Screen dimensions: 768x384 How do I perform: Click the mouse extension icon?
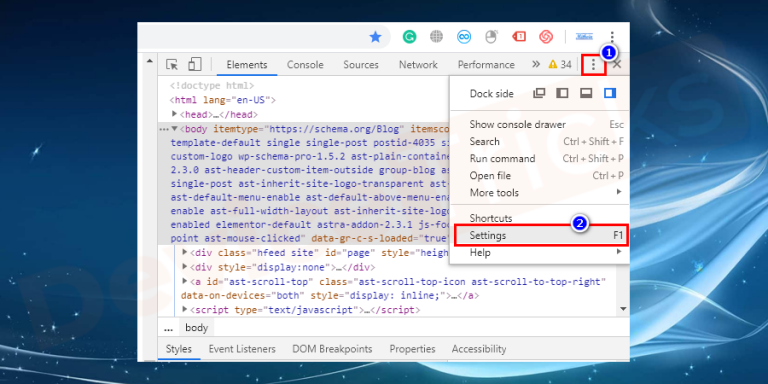[x=491, y=36]
